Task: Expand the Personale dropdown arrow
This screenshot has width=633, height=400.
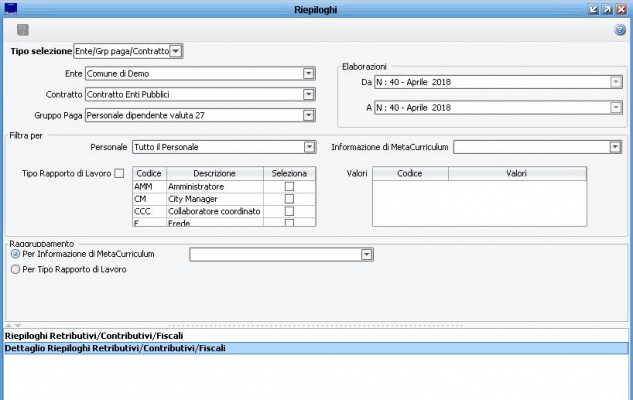Action: [309, 147]
